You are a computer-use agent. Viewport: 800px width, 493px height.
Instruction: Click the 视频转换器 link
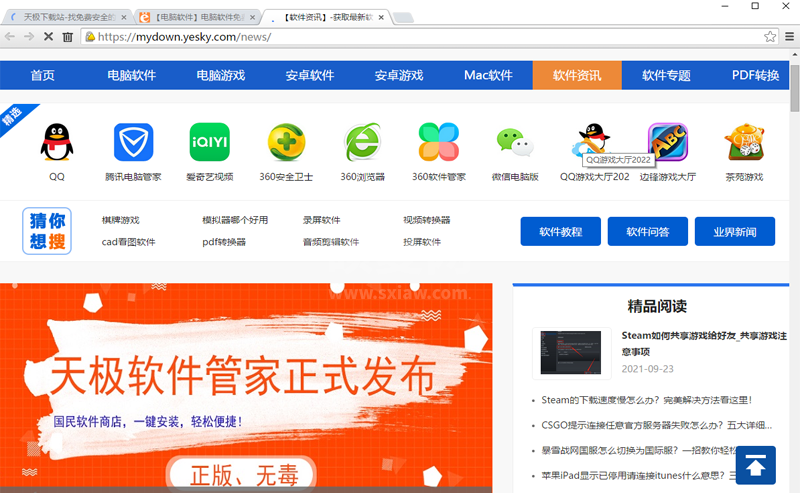tap(427, 220)
